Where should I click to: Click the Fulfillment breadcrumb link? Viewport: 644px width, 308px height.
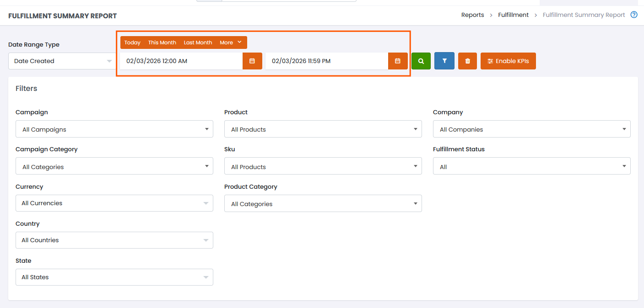click(x=513, y=15)
